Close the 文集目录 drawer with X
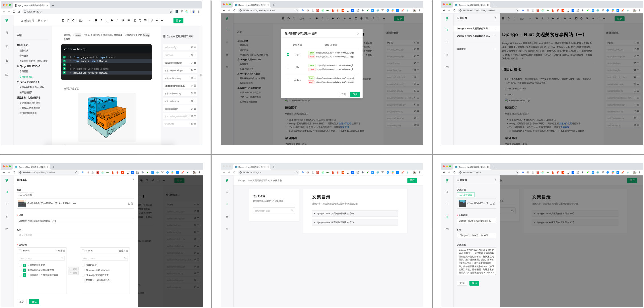The image size is (644, 308). tap(496, 18)
